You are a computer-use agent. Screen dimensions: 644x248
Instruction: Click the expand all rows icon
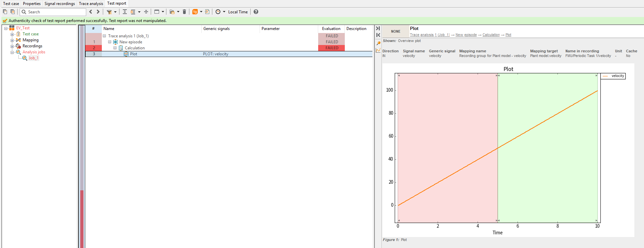pos(125,12)
